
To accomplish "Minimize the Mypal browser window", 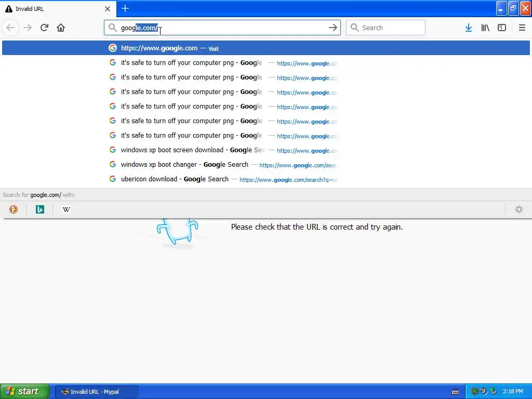I will [501, 8].
